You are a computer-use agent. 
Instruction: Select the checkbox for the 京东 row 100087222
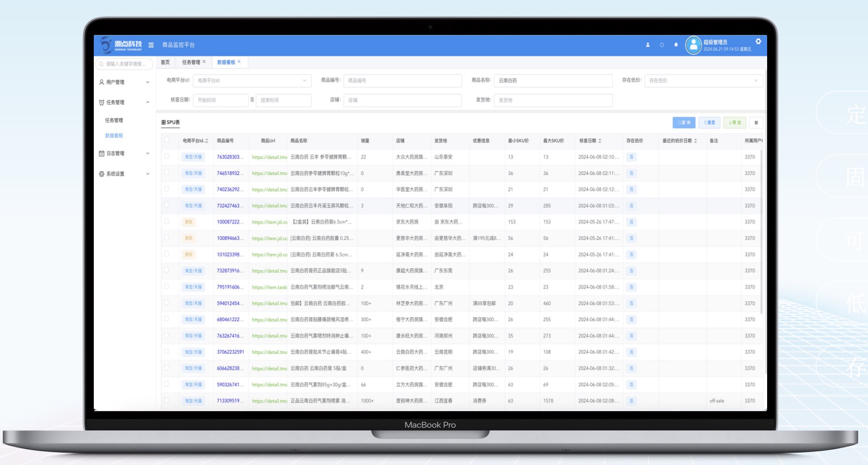click(167, 221)
